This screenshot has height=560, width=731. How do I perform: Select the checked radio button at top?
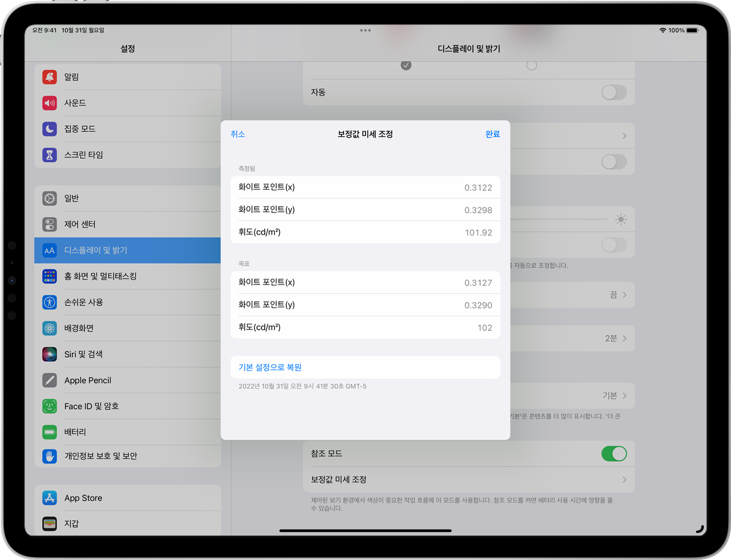406,66
